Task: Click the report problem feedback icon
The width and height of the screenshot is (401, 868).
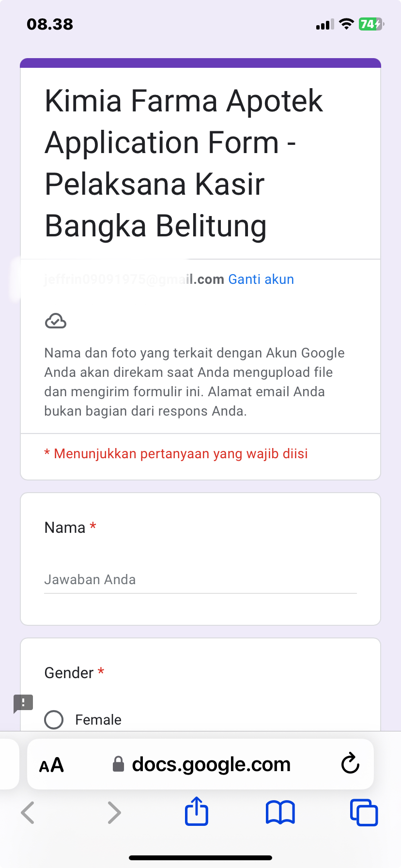Action: (23, 703)
